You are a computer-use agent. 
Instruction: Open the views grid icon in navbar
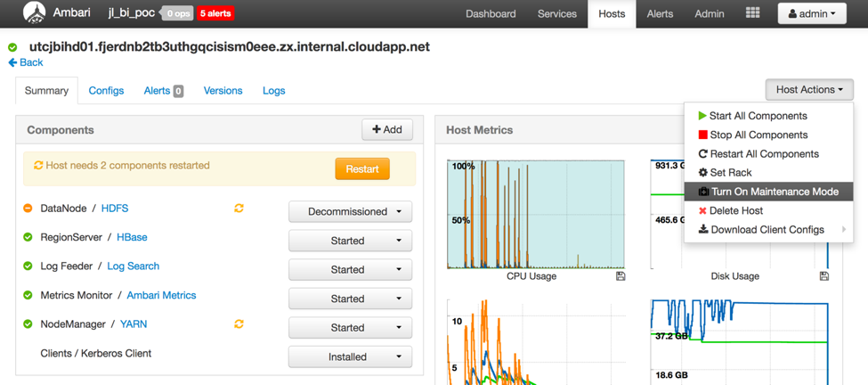752,13
